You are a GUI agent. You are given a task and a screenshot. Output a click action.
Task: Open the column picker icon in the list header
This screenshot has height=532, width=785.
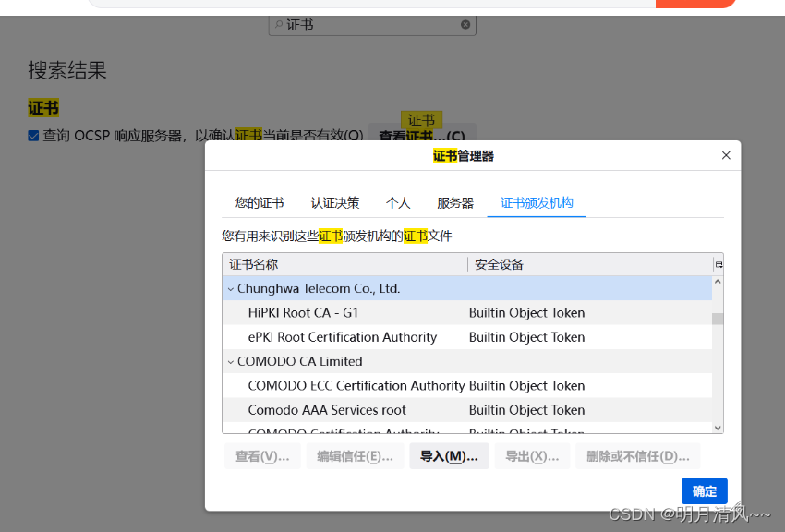[x=718, y=264]
